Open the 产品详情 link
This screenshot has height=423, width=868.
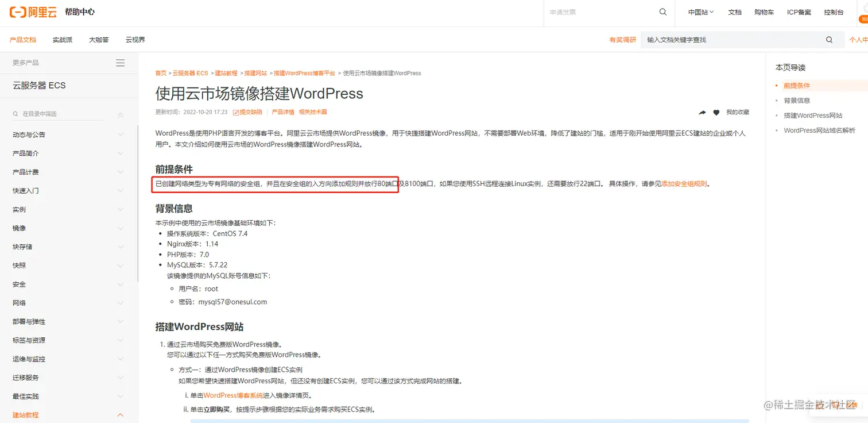pos(283,112)
